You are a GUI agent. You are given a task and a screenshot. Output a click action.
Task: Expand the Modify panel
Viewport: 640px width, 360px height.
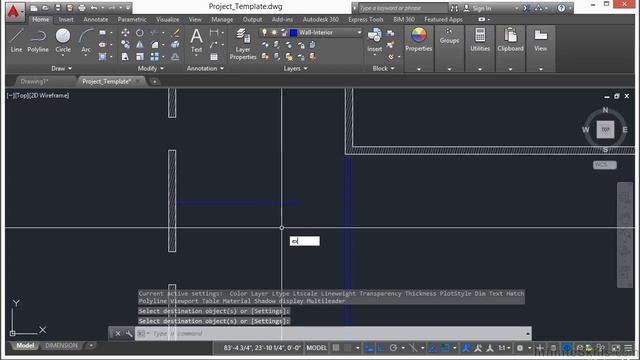(151, 68)
